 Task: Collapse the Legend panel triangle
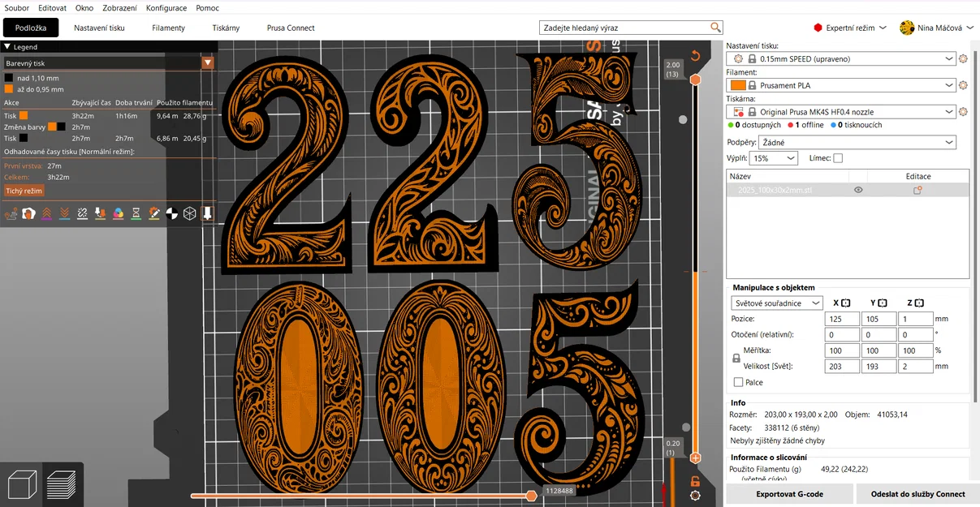(x=6, y=47)
